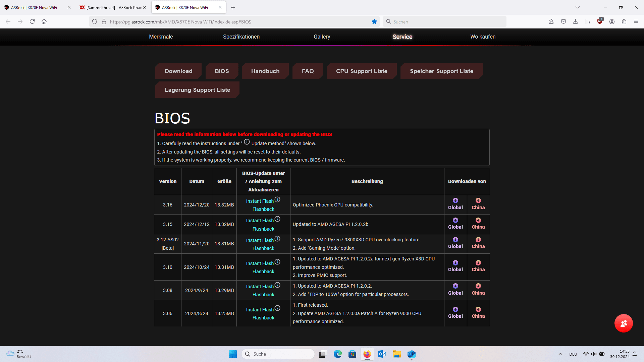Open Firefox downloads panel
Screen dimensions: 644x362
575,22
